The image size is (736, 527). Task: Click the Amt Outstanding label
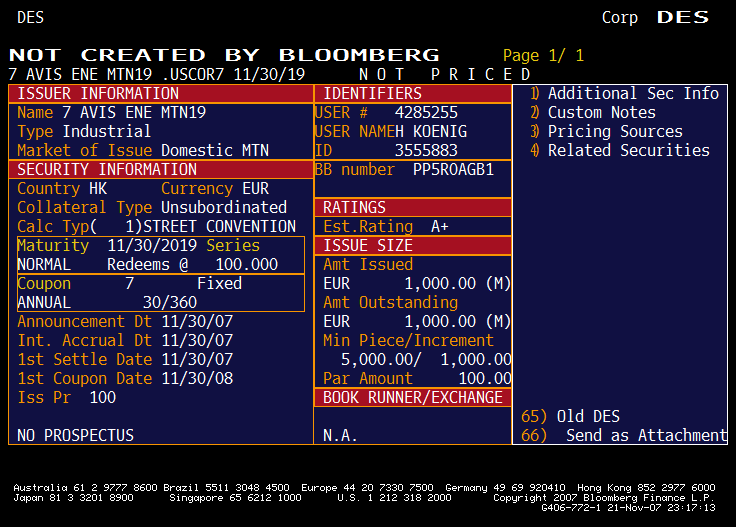click(391, 303)
